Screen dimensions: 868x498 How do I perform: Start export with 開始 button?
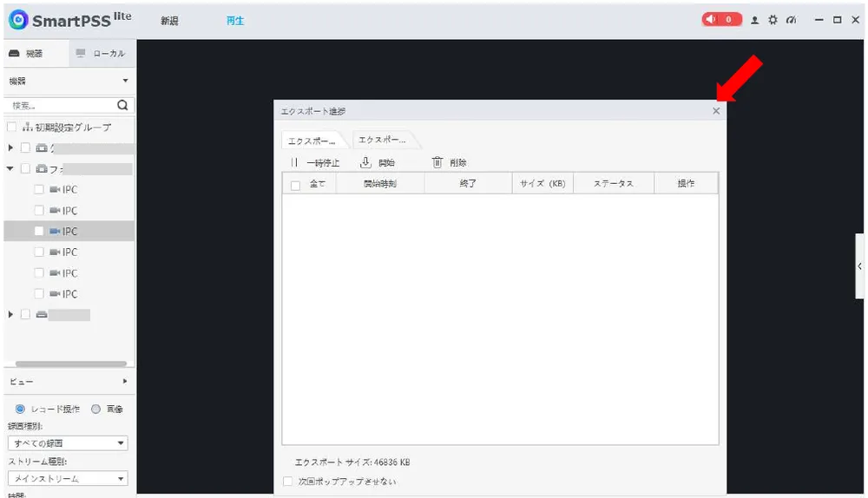point(378,163)
